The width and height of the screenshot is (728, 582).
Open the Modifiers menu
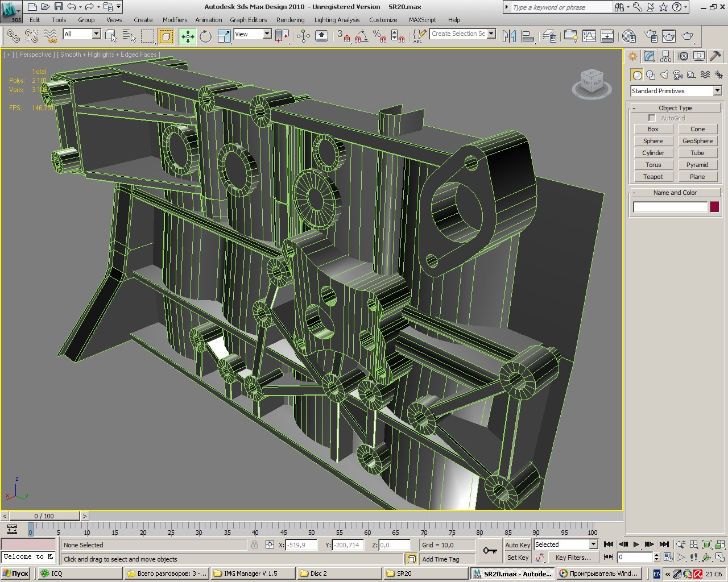point(175,20)
